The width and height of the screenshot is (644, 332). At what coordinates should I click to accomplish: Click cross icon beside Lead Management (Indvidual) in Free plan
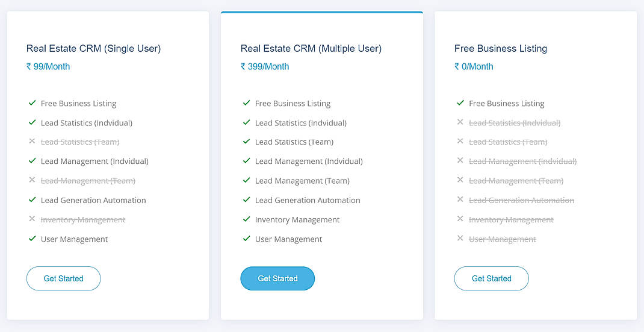tap(460, 160)
